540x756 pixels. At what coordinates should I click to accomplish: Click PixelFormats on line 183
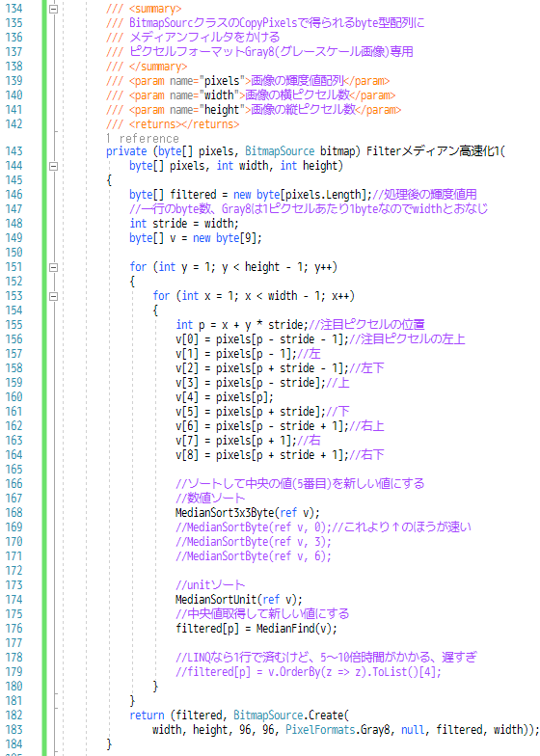pos(320,729)
